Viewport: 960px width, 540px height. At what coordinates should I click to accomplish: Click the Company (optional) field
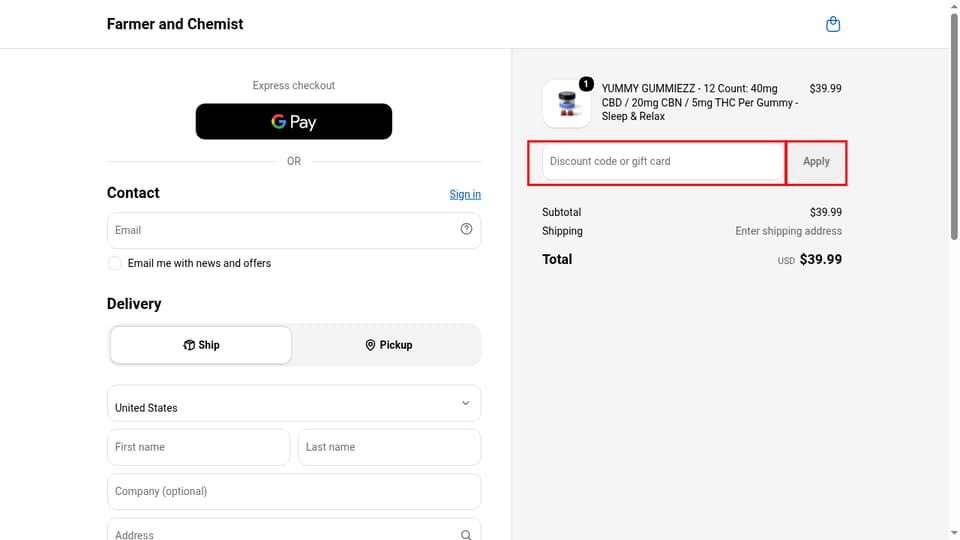294,491
